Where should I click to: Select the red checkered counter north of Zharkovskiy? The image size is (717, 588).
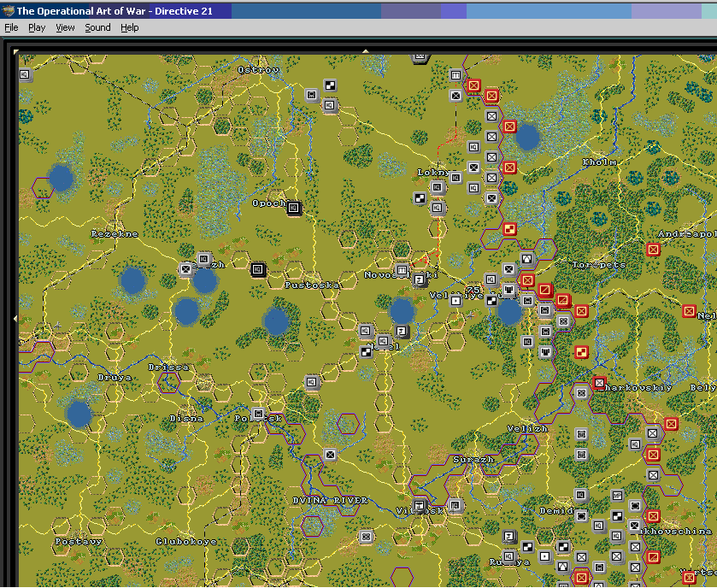pos(581,352)
